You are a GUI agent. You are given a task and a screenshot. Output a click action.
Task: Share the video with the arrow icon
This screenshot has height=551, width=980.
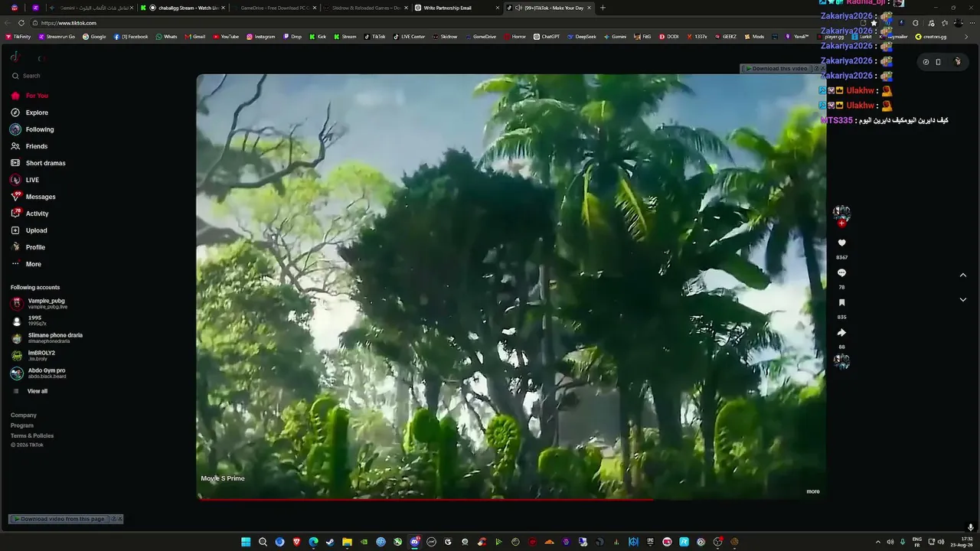point(841,333)
